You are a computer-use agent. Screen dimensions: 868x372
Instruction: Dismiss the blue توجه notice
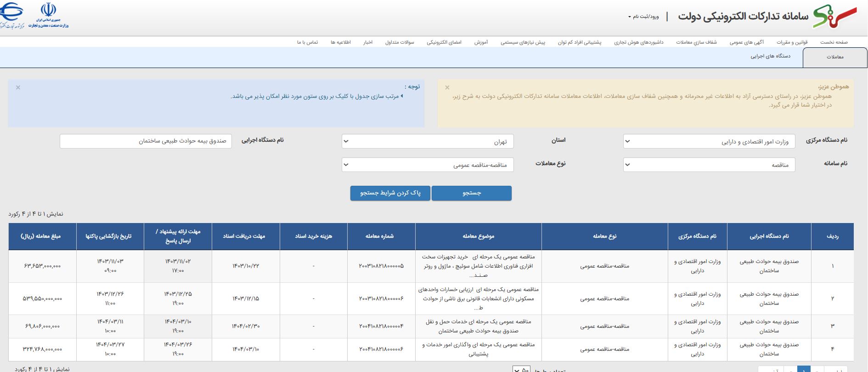18,87
